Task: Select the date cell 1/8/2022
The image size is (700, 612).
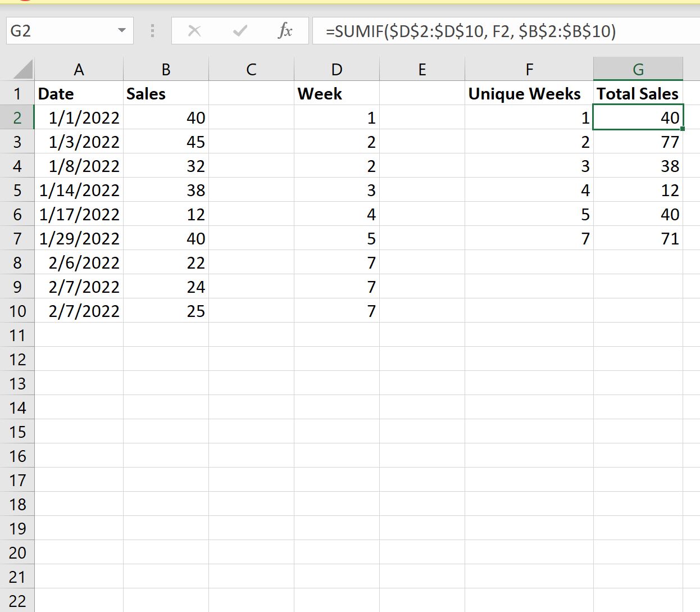Action: coord(79,166)
